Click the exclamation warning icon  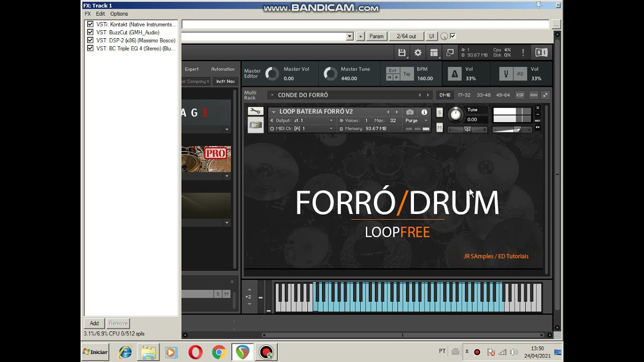pos(523,52)
